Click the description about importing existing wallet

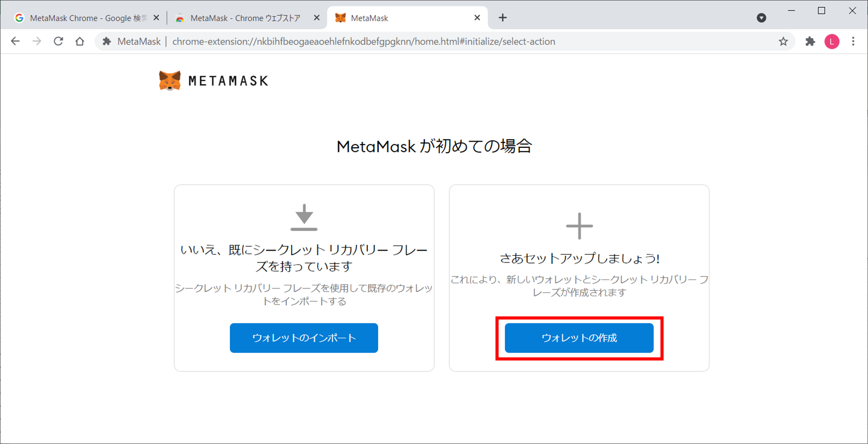(304, 295)
